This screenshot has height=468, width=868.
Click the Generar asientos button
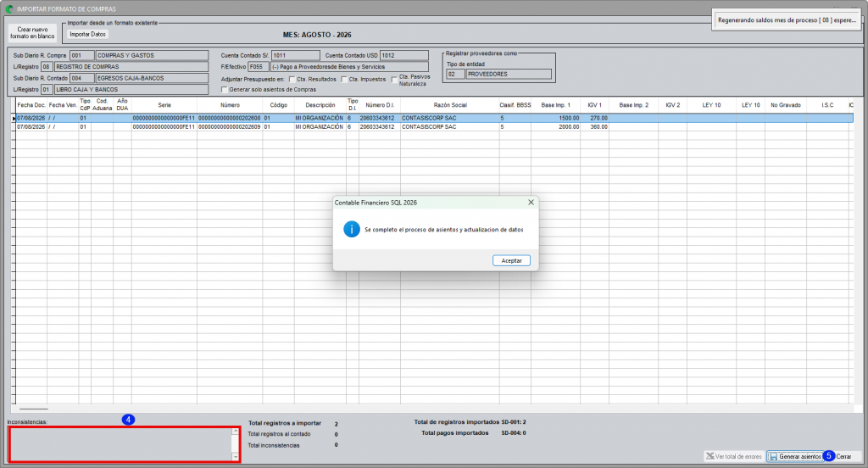795,456
